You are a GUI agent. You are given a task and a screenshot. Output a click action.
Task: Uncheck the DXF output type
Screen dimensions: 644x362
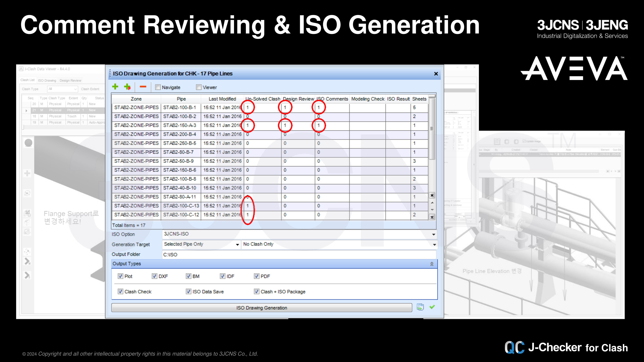tap(155, 276)
